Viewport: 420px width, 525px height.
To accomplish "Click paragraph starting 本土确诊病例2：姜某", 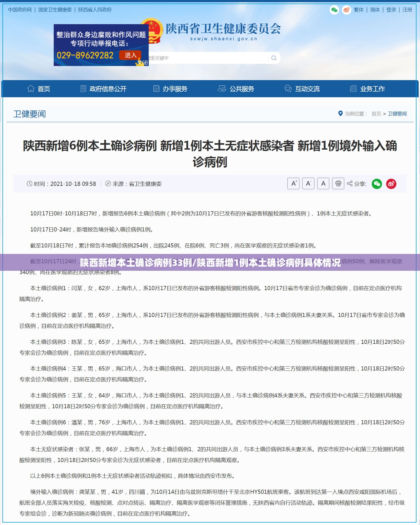I will pos(212,320).
